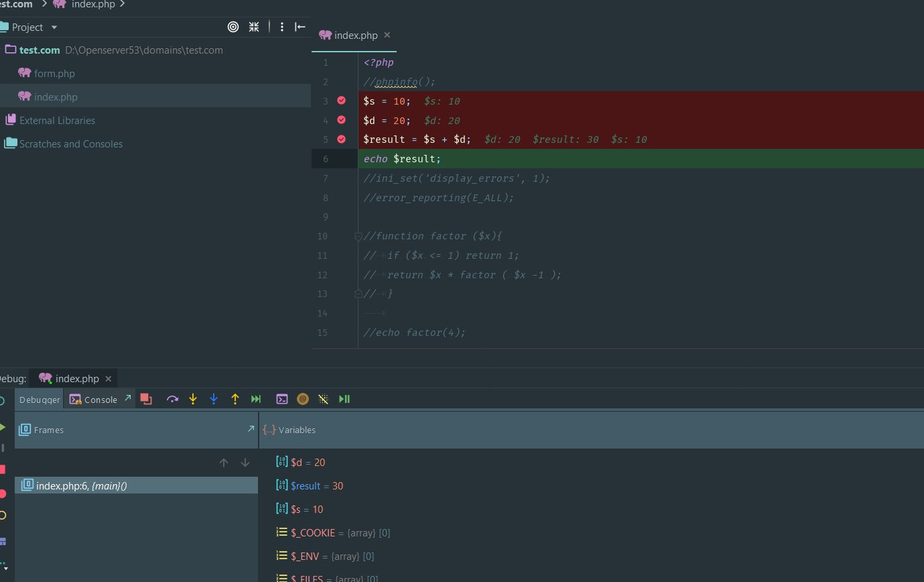The image size is (924, 582).
Task: Run to Cursor in the debugger toolbar
Action: pos(256,399)
